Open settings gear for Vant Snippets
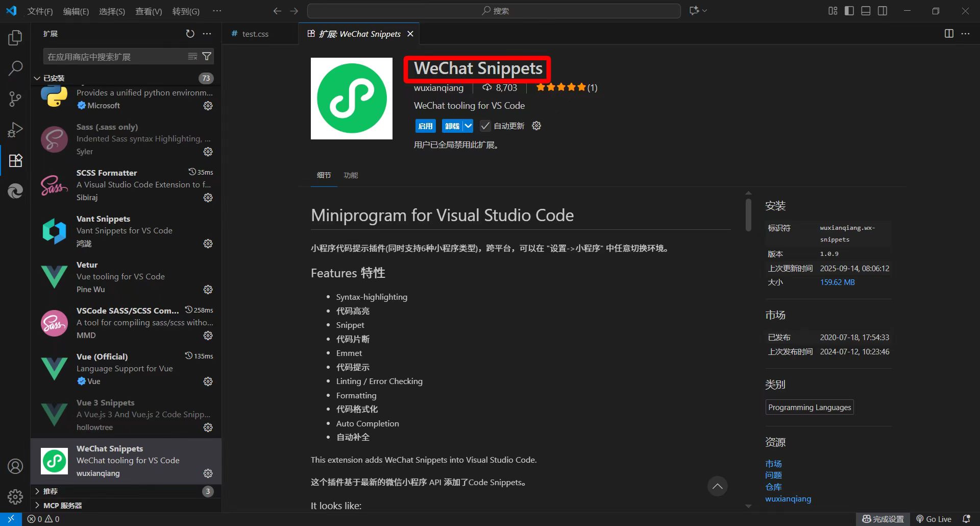Viewport: 980px width, 526px height. 208,244
